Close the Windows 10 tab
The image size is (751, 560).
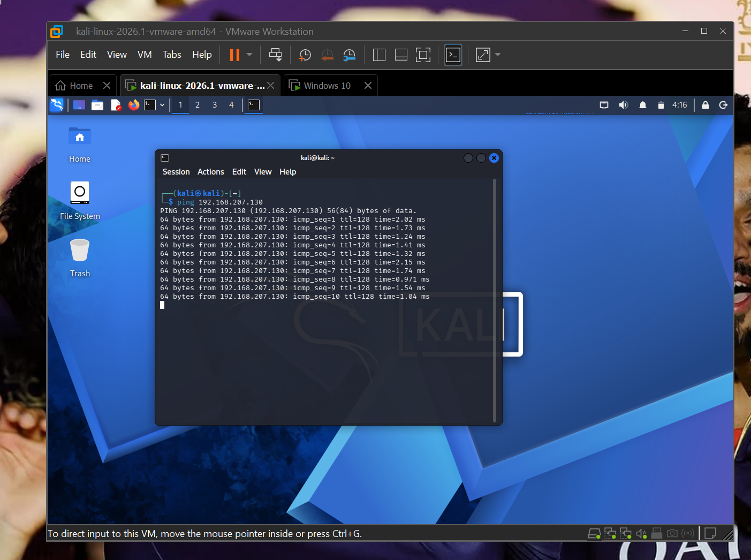pyautogui.click(x=368, y=86)
